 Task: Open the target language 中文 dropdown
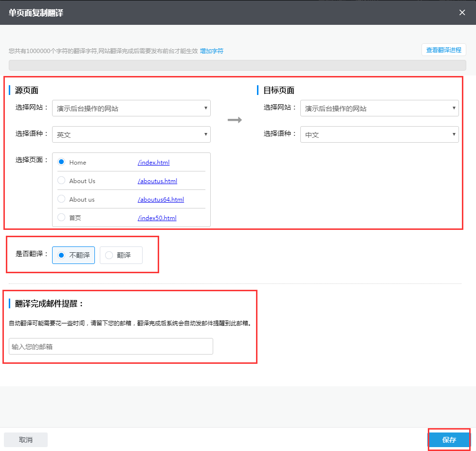[379, 134]
